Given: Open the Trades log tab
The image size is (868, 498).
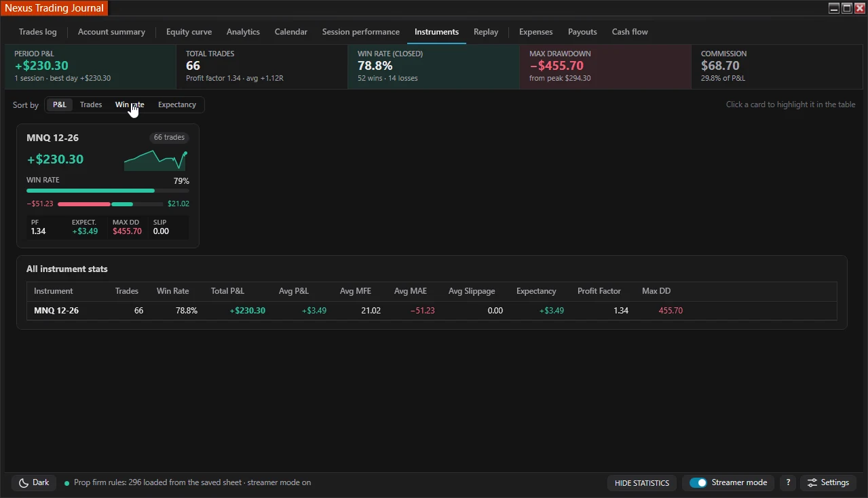Looking at the screenshot, I should click(x=38, y=32).
